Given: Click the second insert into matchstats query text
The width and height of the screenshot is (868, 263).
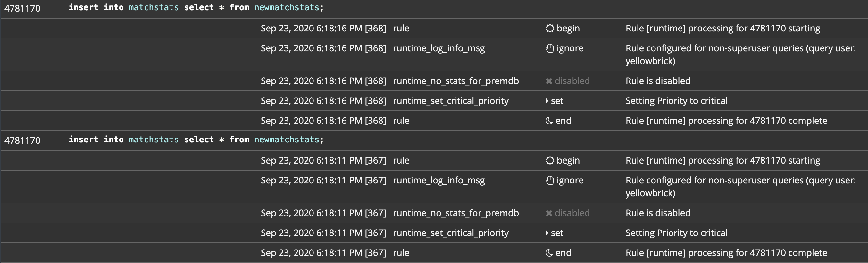Looking at the screenshot, I should click(x=196, y=140).
